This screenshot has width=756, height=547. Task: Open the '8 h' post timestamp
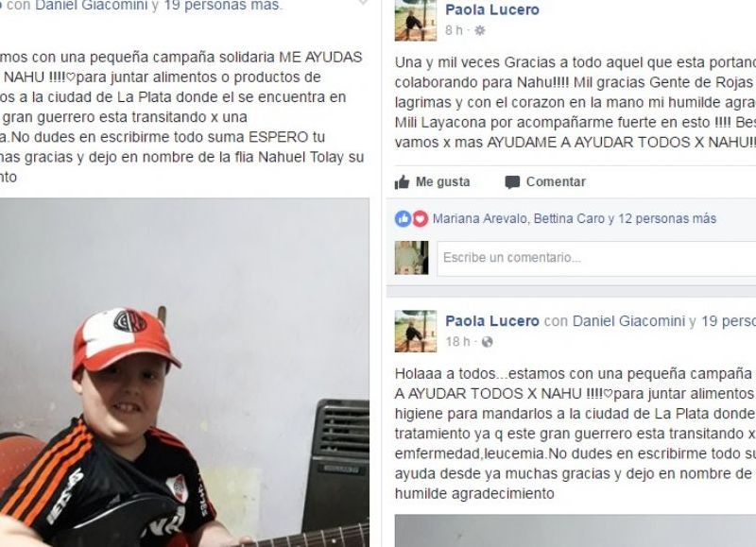454,31
